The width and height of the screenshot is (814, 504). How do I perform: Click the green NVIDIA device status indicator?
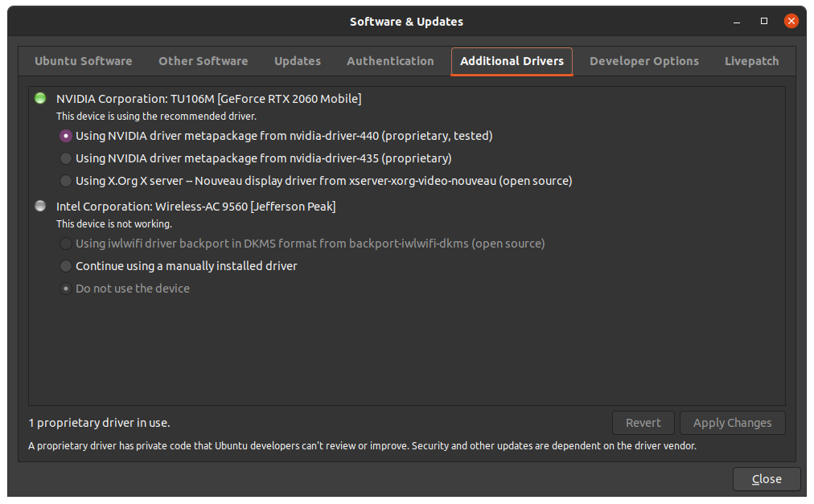point(40,99)
